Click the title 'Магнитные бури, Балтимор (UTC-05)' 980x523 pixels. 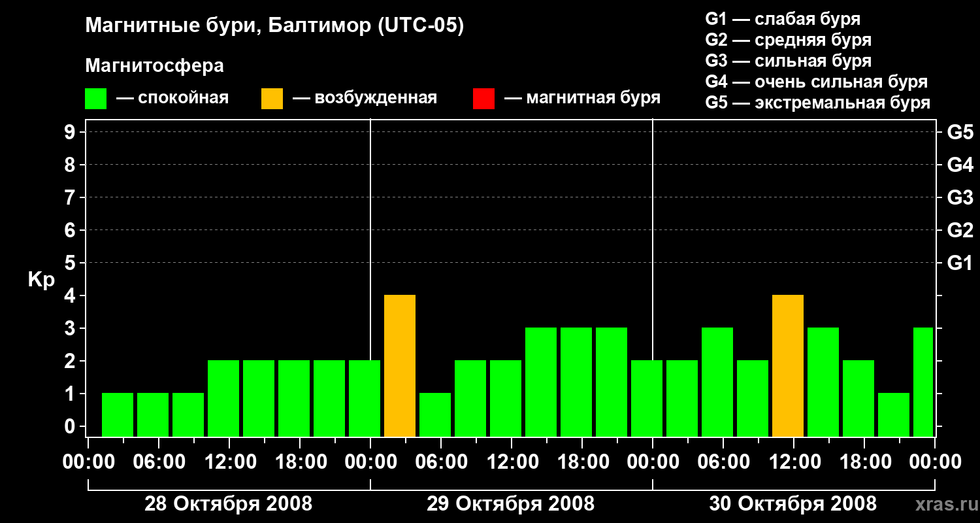pyautogui.click(x=274, y=26)
